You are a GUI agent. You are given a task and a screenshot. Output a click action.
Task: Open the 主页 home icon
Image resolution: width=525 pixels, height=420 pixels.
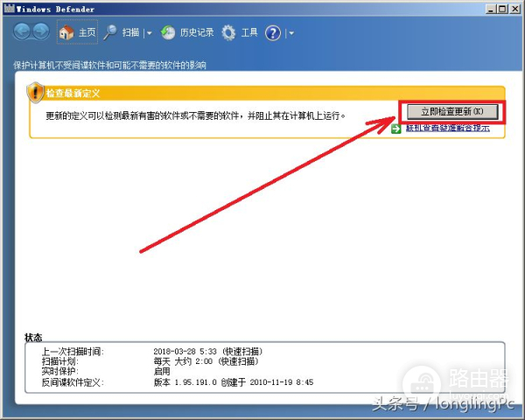point(66,32)
